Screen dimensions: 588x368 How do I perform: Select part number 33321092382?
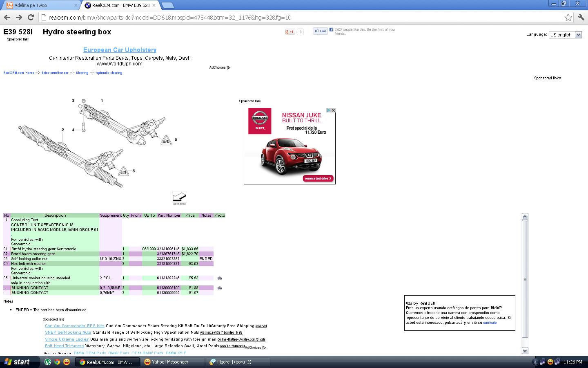point(168,259)
